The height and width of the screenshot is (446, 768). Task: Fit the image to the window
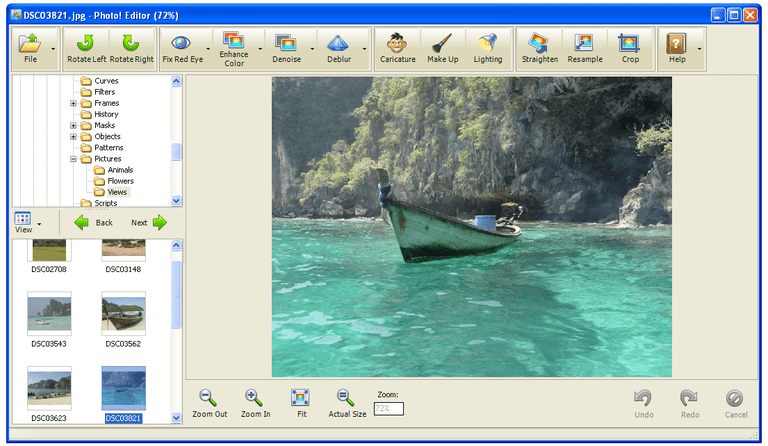coord(301,403)
